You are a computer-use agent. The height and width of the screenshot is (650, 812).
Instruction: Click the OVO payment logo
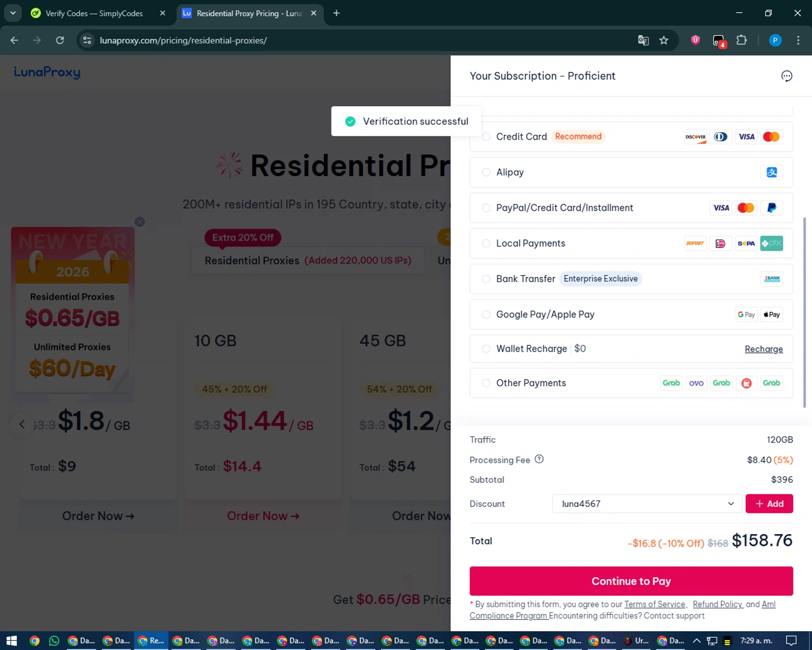(696, 383)
